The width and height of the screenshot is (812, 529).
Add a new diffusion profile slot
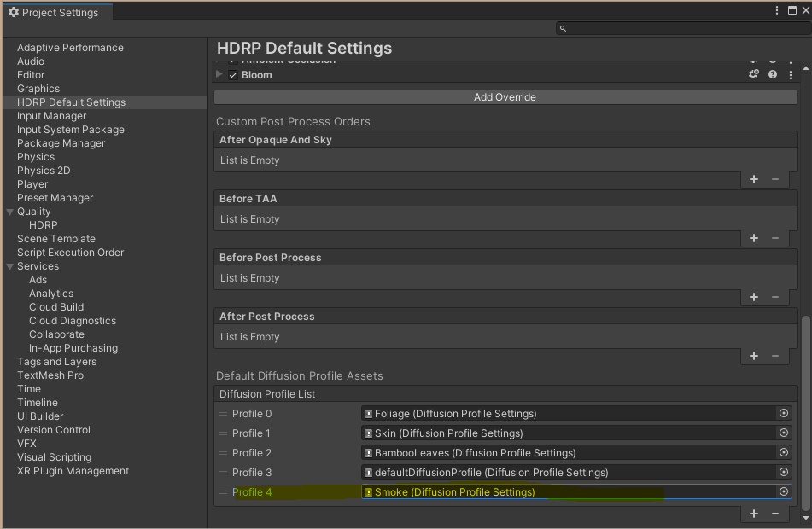point(754,514)
